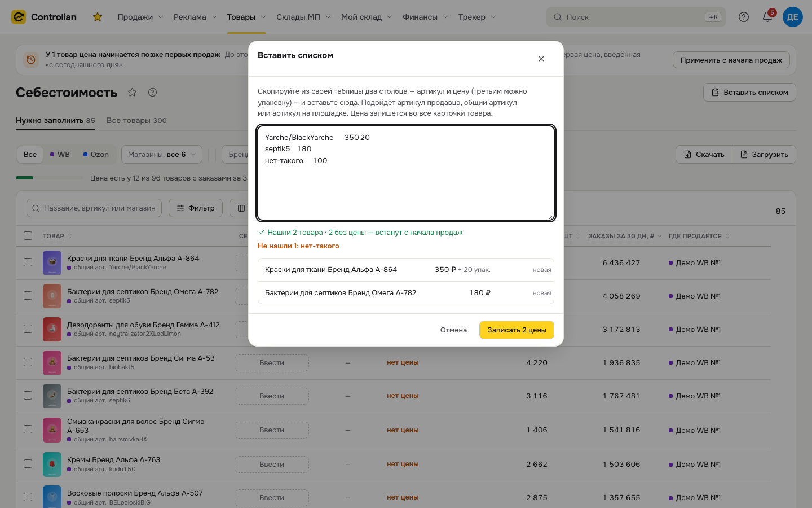
Task: Open the notifications bell
Action: pos(767,17)
